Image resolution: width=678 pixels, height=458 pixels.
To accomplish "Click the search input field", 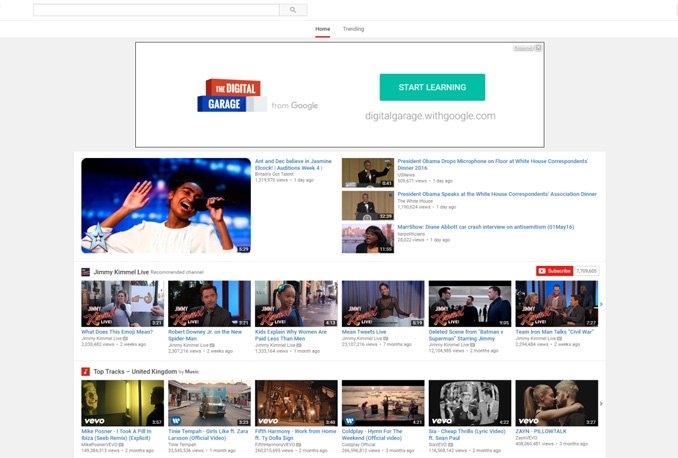I will (x=156, y=10).
